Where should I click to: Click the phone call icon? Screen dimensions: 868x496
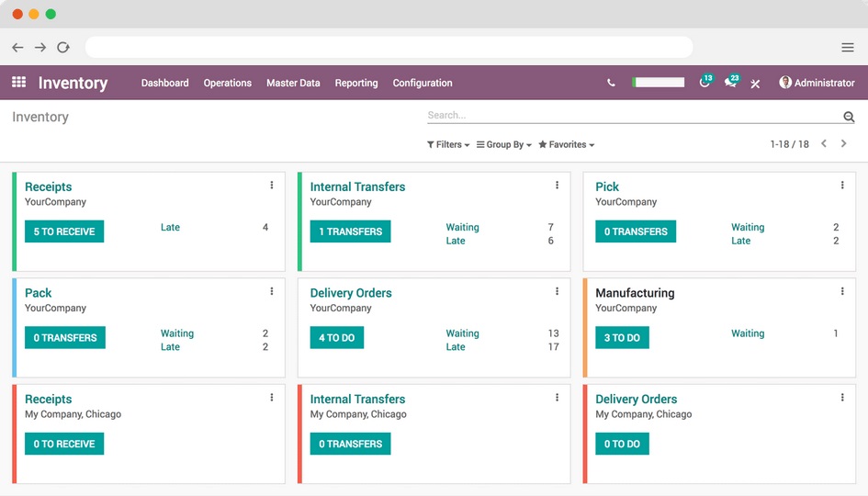point(611,83)
